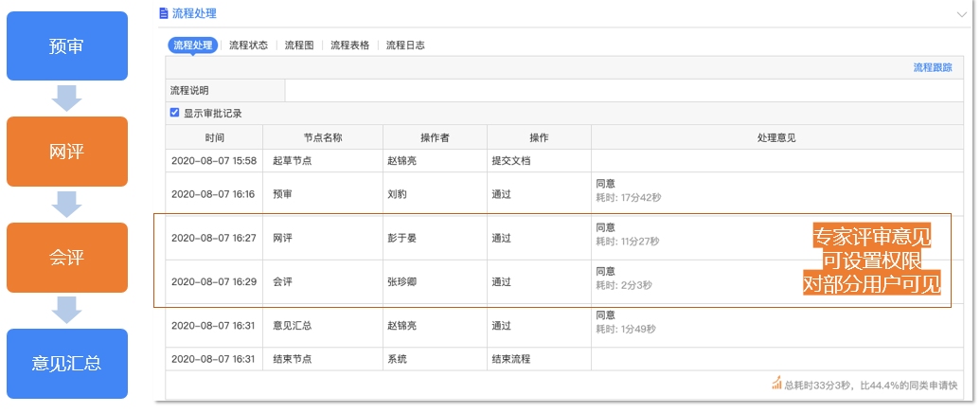Click the 流程说明 input field

click(624, 91)
